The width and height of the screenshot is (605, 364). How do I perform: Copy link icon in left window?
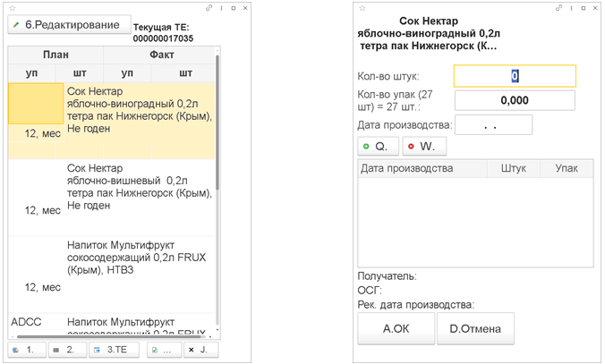click(209, 8)
